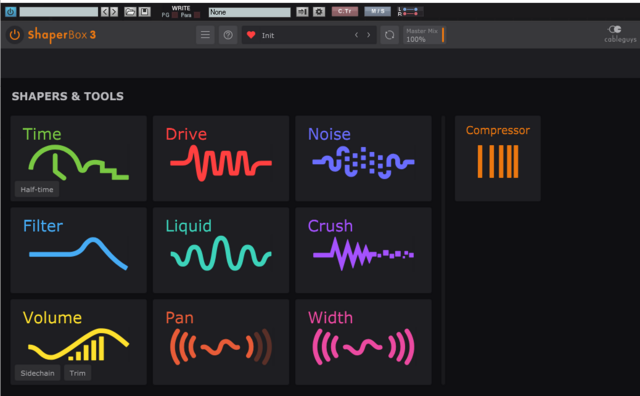Enable the PG write checkbox
The width and height of the screenshot is (640, 396).
(175, 15)
